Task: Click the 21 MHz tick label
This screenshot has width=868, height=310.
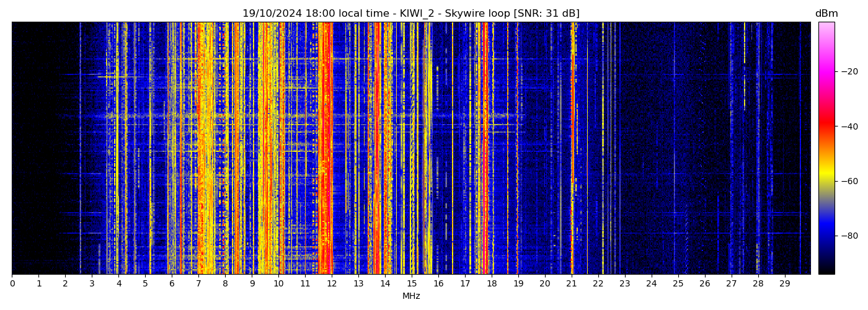Action: [572, 283]
